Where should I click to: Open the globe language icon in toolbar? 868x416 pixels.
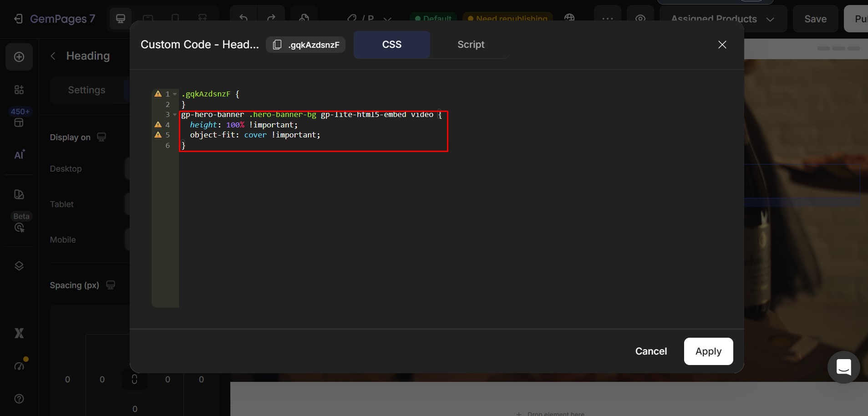click(569, 18)
